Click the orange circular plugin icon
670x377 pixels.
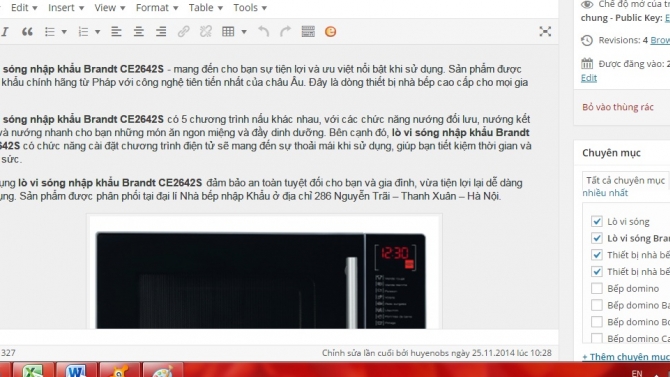coord(330,32)
